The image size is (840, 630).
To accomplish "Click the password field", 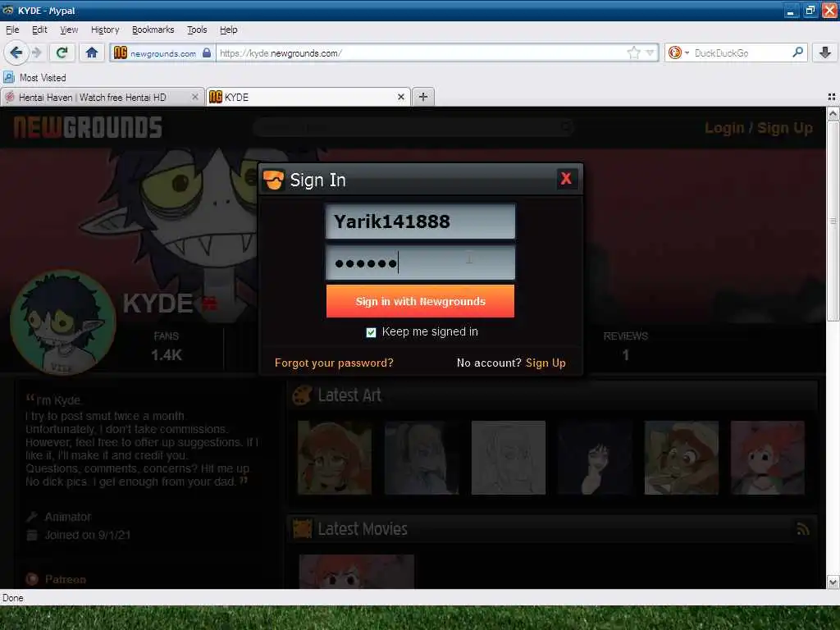I will point(421,263).
